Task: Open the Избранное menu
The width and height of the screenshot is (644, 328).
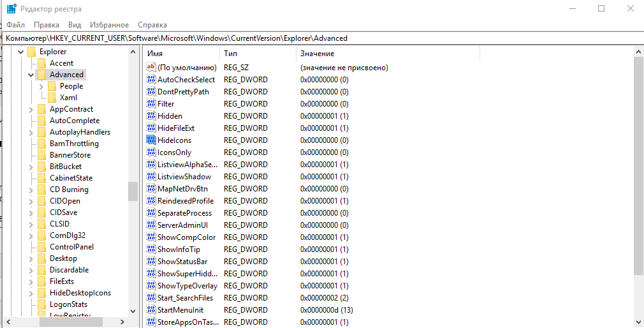Action: pyautogui.click(x=109, y=25)
